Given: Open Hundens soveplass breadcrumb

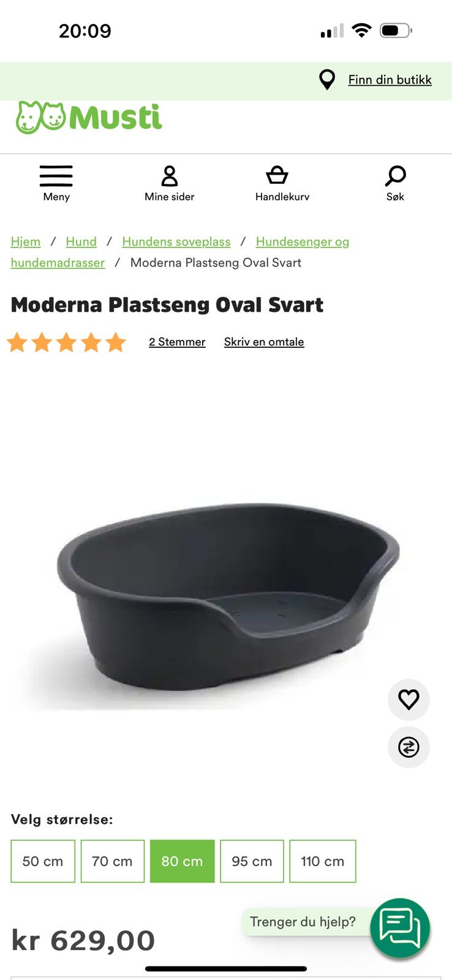Looking at the screenshot, I should coord(176,241).
